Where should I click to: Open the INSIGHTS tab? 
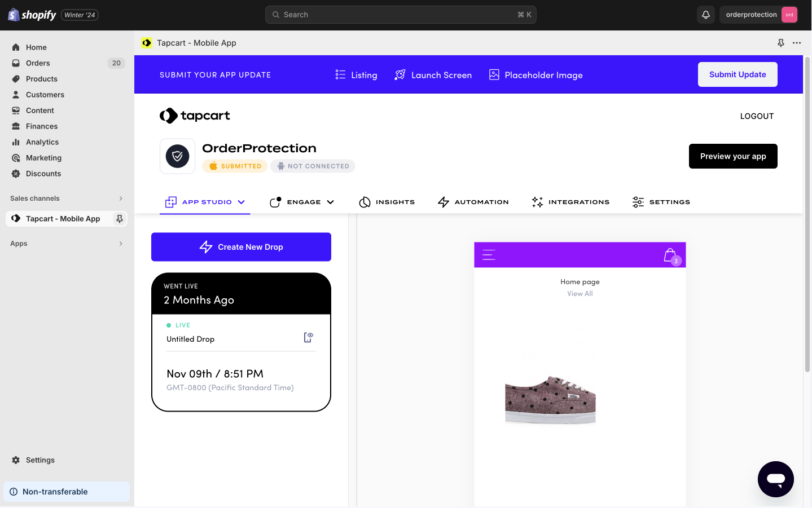(387, 202)
